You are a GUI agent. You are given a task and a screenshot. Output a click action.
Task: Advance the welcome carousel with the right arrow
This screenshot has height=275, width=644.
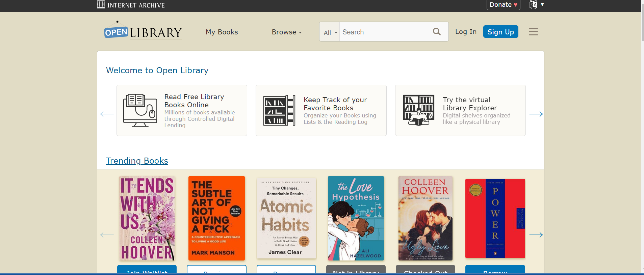[536, 114]
